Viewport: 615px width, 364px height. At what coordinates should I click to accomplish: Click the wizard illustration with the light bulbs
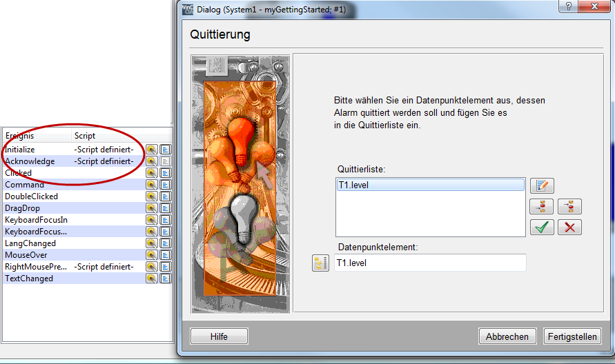(x=240, y=184)
